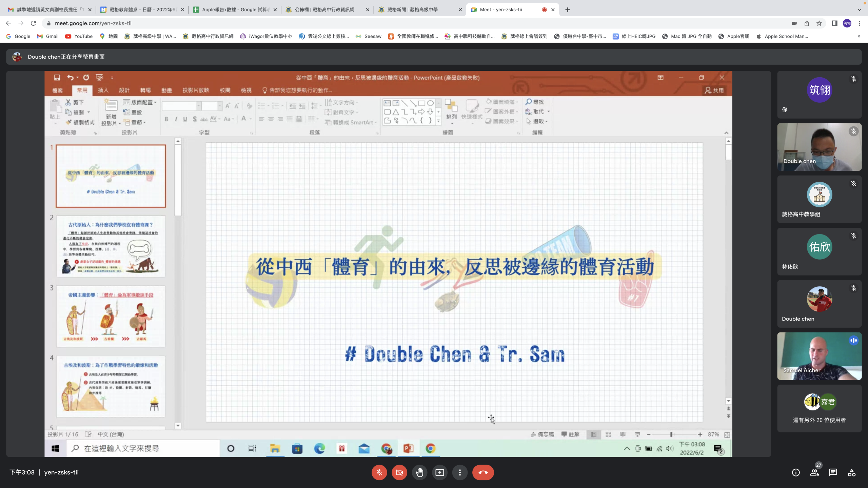
Task: Open the chat panel for everyone
Action: (833, 472)
